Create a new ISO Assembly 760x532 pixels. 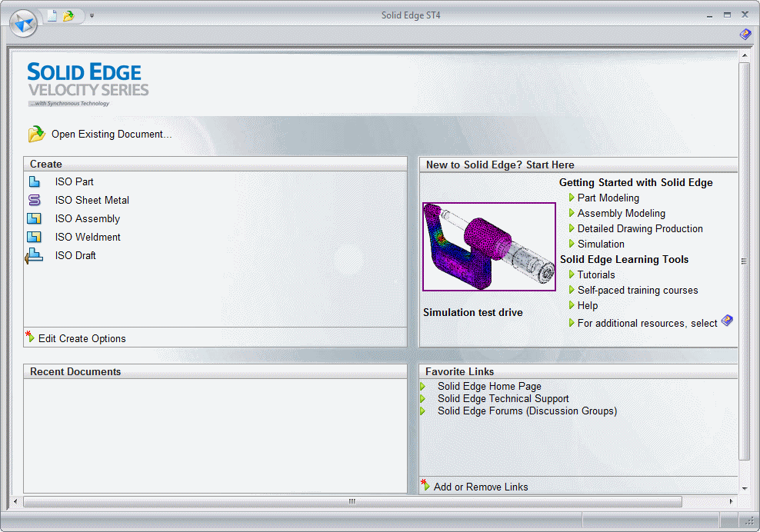pos(87,218)
